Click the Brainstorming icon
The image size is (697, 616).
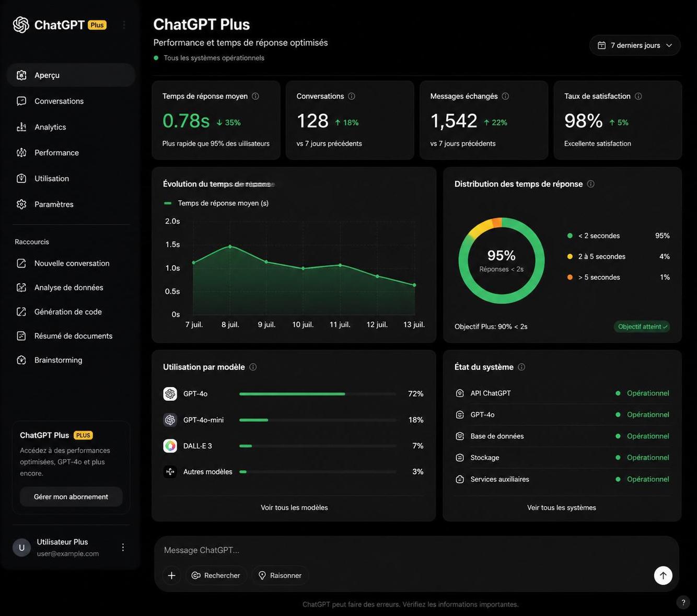[x=21, y=360]
